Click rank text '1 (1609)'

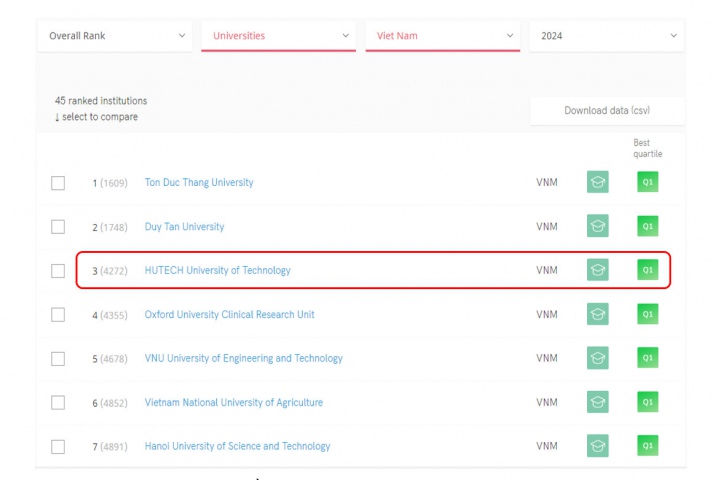coord(110,183)
